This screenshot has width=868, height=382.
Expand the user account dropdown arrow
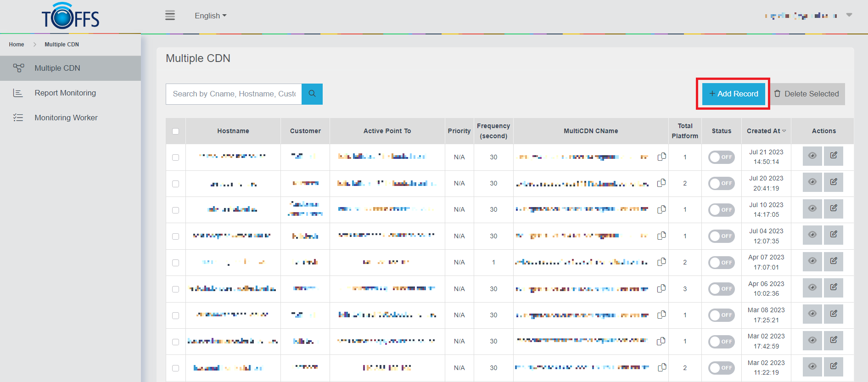pos(849,15)
